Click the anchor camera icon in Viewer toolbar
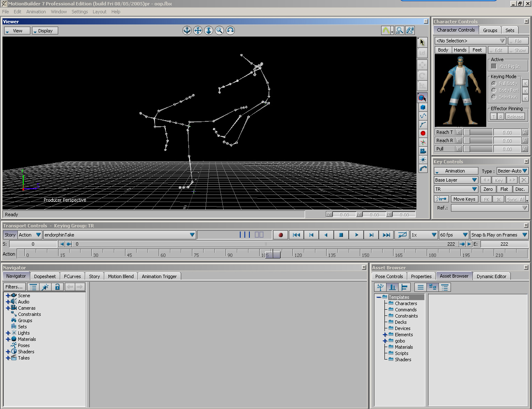 point(187,30)
